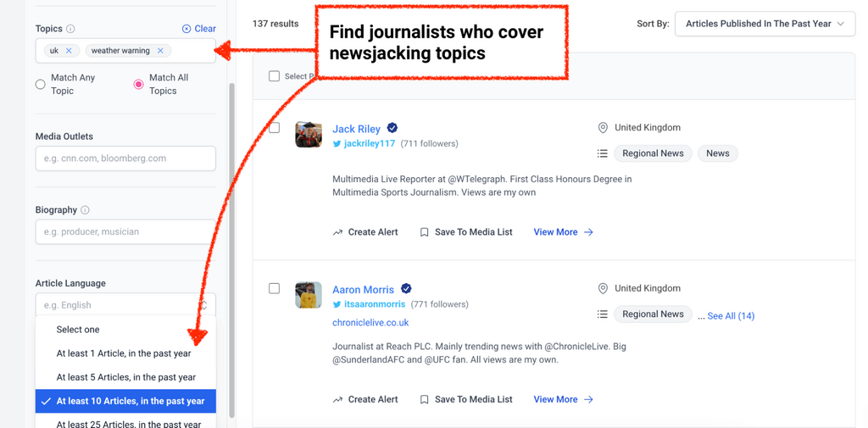Screen dimensions: 868x428
Task: Open the chroniclelive.co.uk link
Action: coord(370,323)
